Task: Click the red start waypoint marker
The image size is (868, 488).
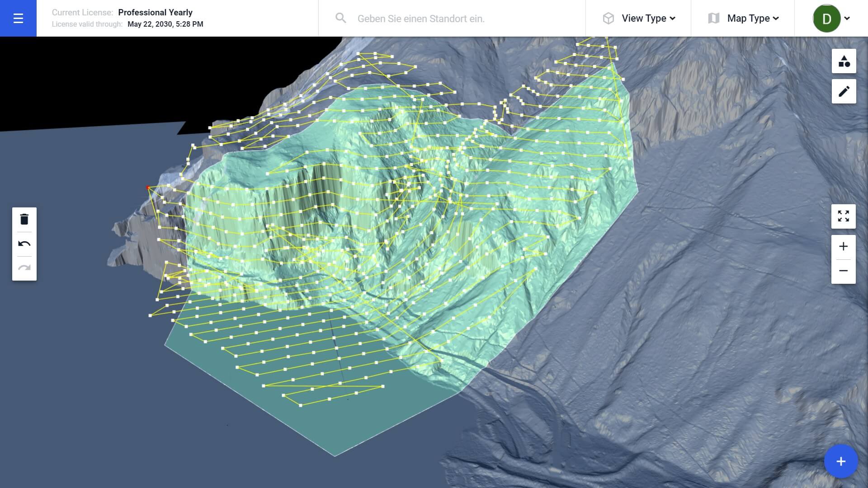Action: (148, 187)
